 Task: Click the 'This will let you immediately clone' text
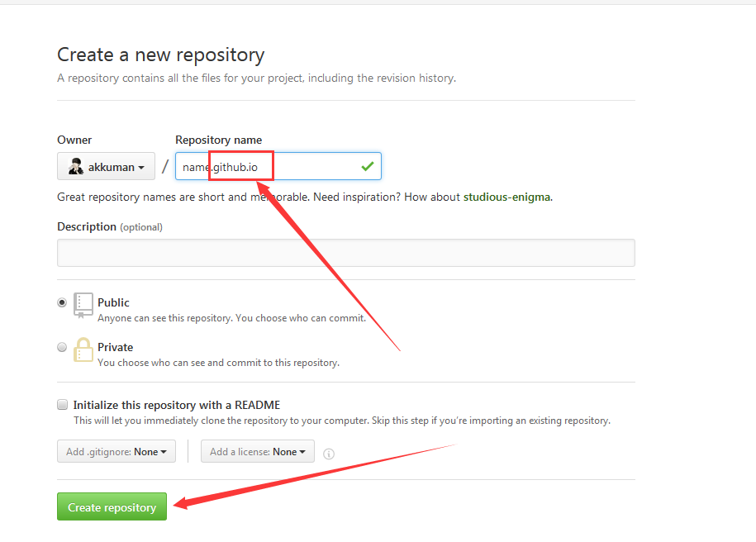[x=342, y=421]
